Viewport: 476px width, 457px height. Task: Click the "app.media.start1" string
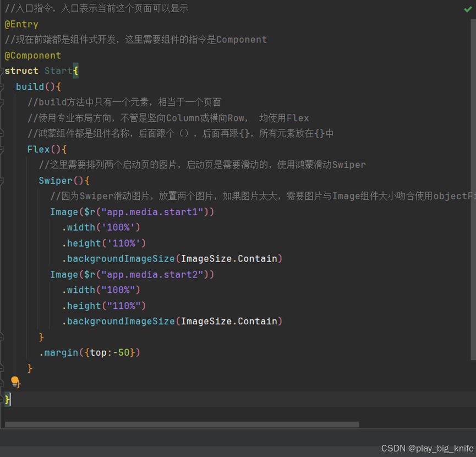(152, 212)
